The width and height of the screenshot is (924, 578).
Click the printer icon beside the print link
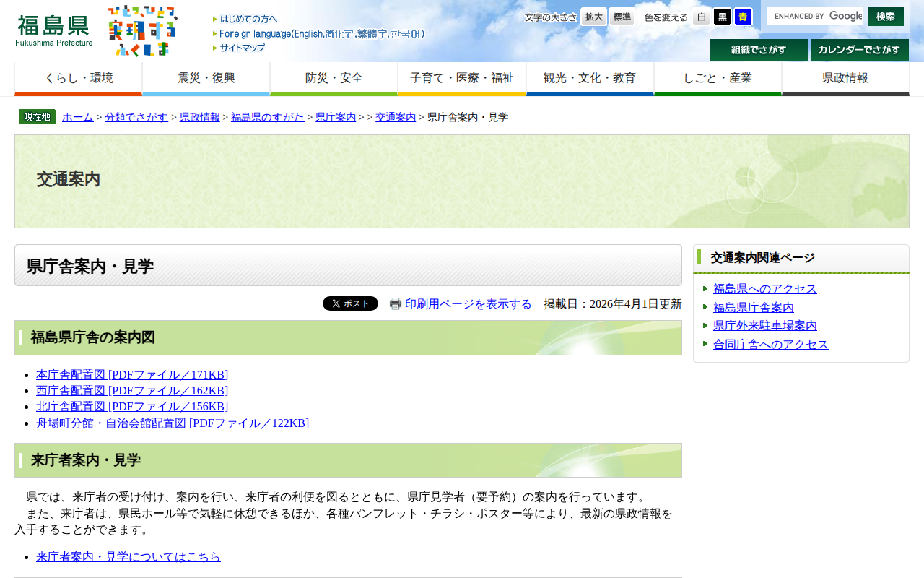(394, 303)
